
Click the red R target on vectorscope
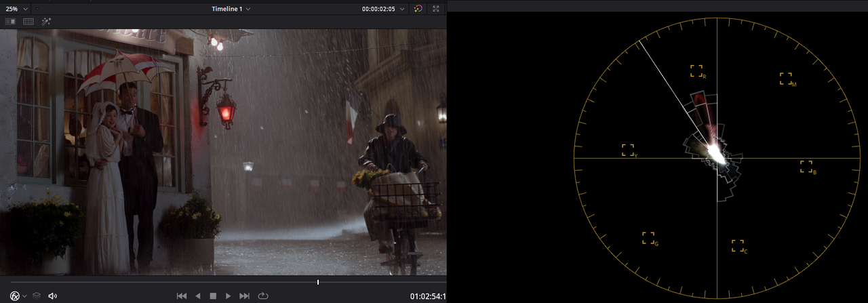click(x=696, y=70)
